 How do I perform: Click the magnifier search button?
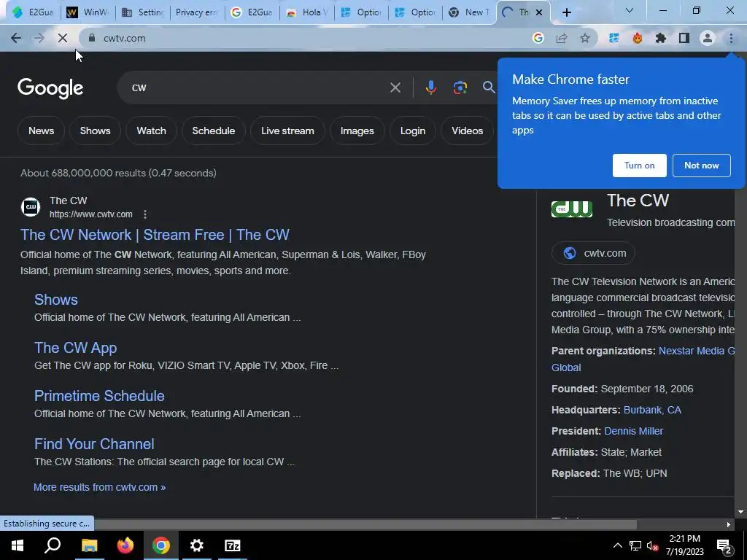tap(489, 87)
